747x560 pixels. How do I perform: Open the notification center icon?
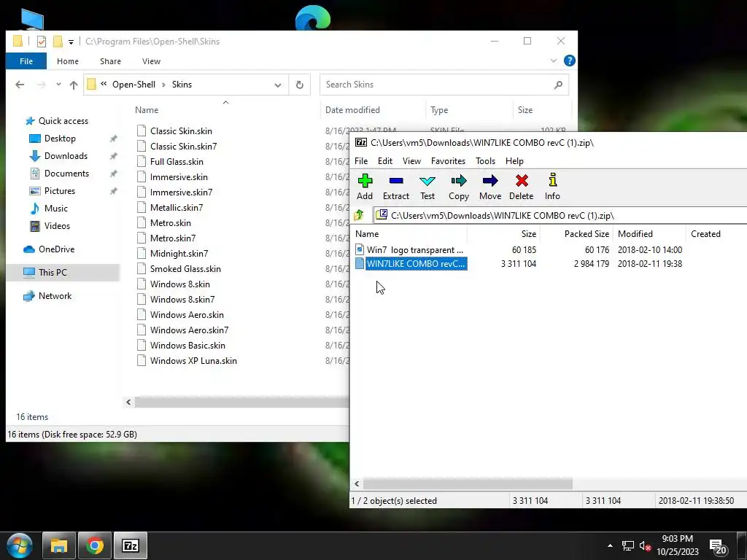tap(719, 546)
